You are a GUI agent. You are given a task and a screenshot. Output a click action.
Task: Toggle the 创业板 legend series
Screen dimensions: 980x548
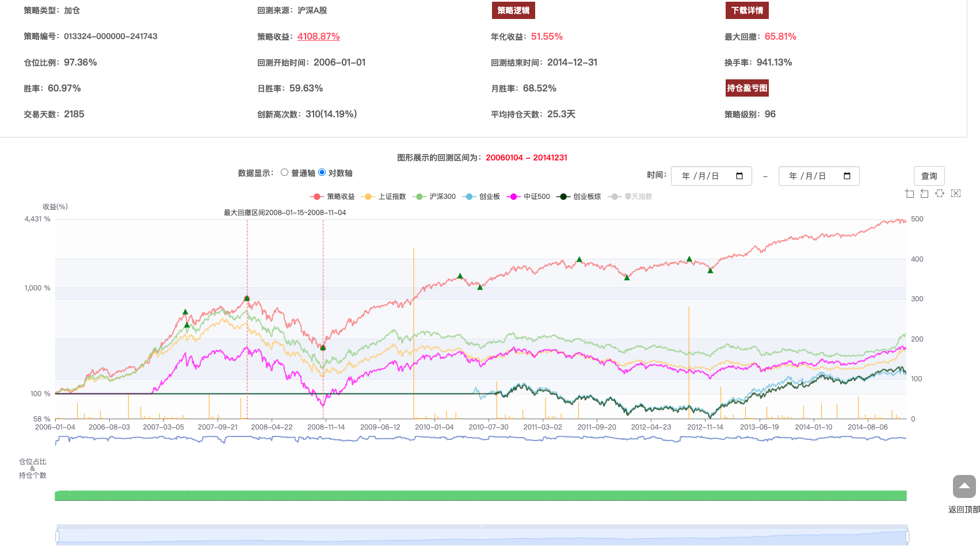(x=482, y=197)
